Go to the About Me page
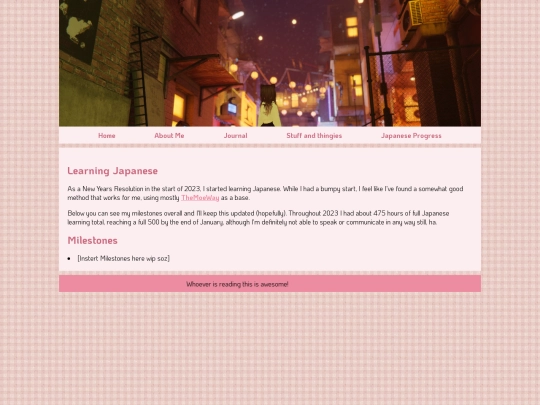 (169, 136)
